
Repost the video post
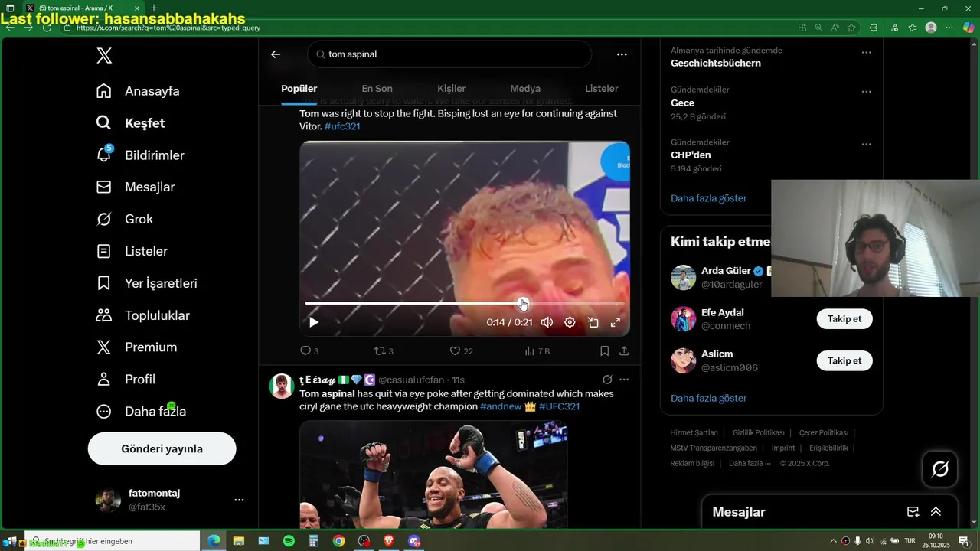click(383, 351)
